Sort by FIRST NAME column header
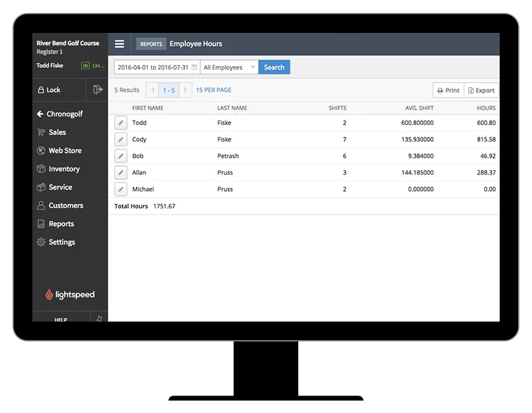The width and height of the screenshot is (532, 413). [x=148, y=108]
